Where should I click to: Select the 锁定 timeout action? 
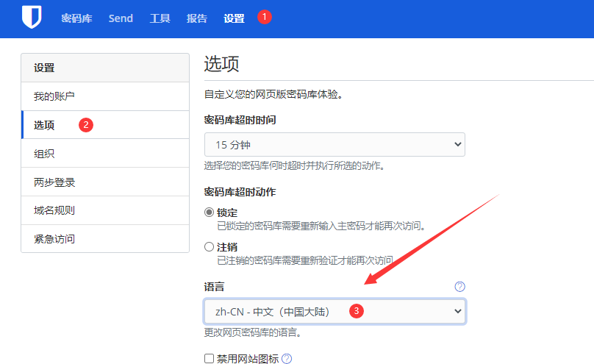[210, 213]
